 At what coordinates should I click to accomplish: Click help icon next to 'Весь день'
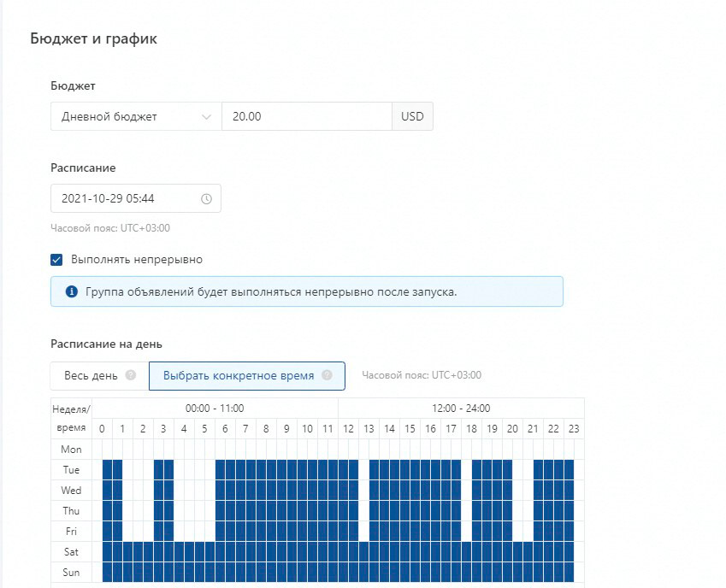click(131, 375)
